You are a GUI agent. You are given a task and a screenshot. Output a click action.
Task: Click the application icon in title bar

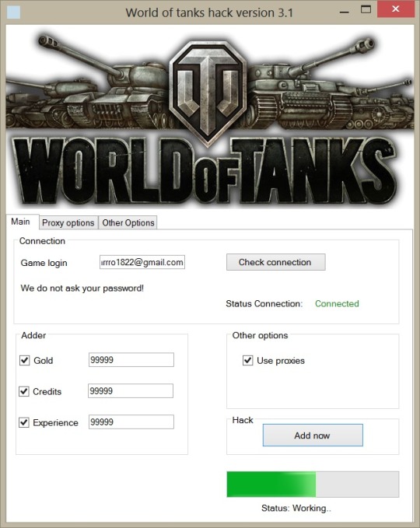click(13, 12)
